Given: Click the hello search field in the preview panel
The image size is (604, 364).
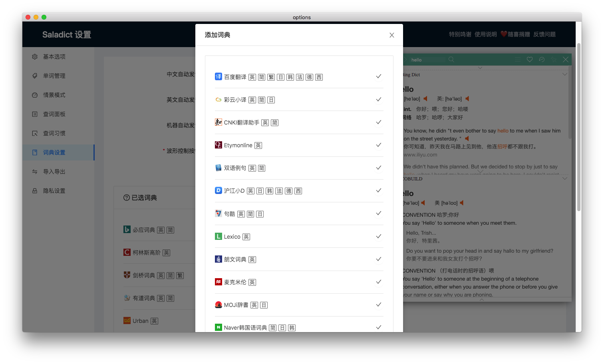Looking at the screenshot, I should (427, 60).
